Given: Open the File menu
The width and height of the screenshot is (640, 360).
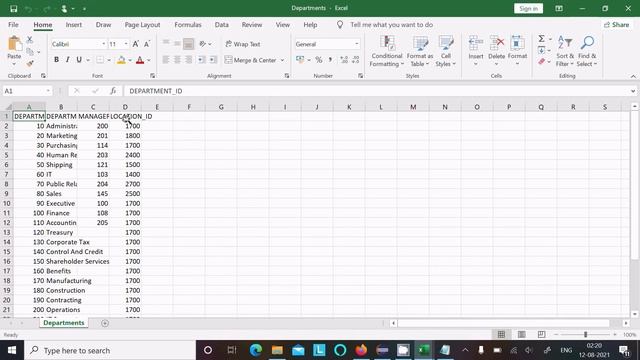Looking at the screenshot, I should coord(13,24).
